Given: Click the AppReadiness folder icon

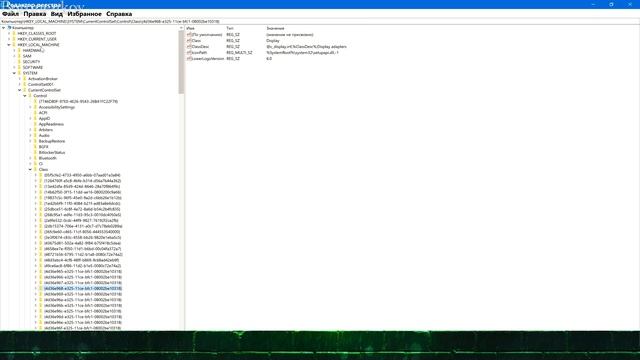Looking at the screenshot, I should click(36, 124).
